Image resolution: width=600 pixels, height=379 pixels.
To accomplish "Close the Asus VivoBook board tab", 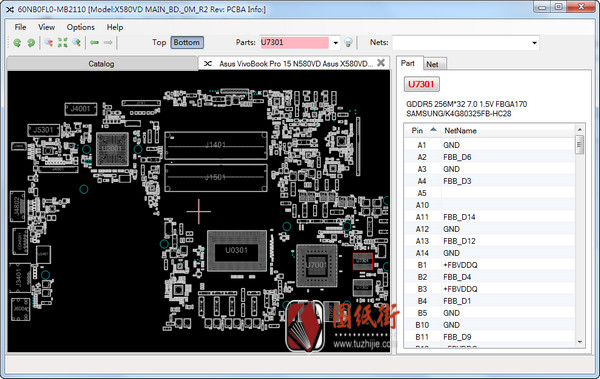I will coord(381,63).
